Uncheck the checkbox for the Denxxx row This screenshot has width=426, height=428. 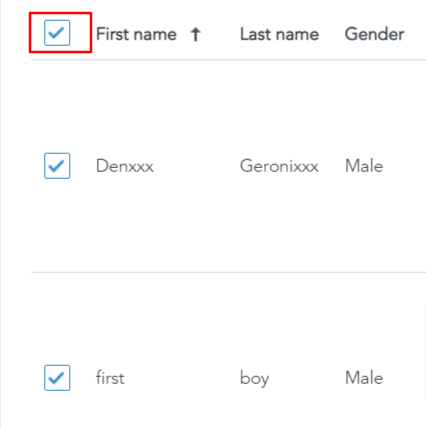[x=57, y=166]
